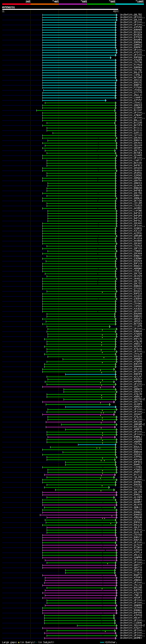Select hit label UniRef100_B9N606
The width and height of the screenshot is (146, 644).
pyautogui.click(x=131, y=331)
